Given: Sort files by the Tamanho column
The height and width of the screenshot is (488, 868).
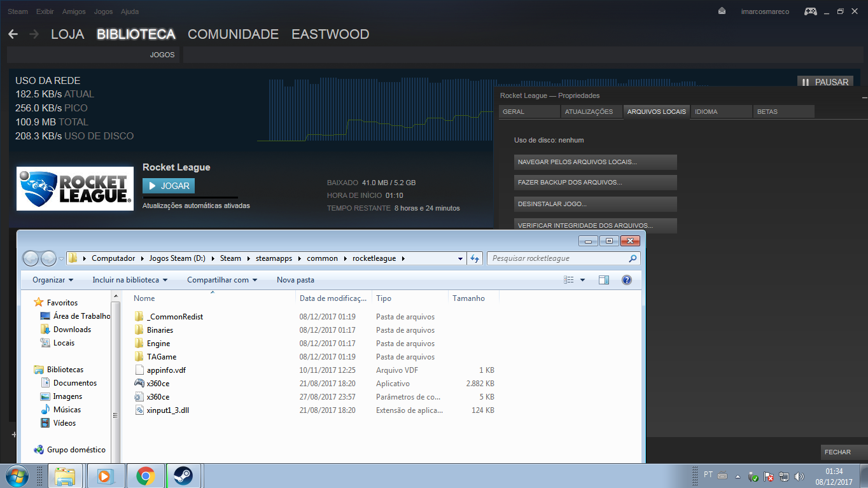Looking at the screenshot, I should click(x=473, y=298).
